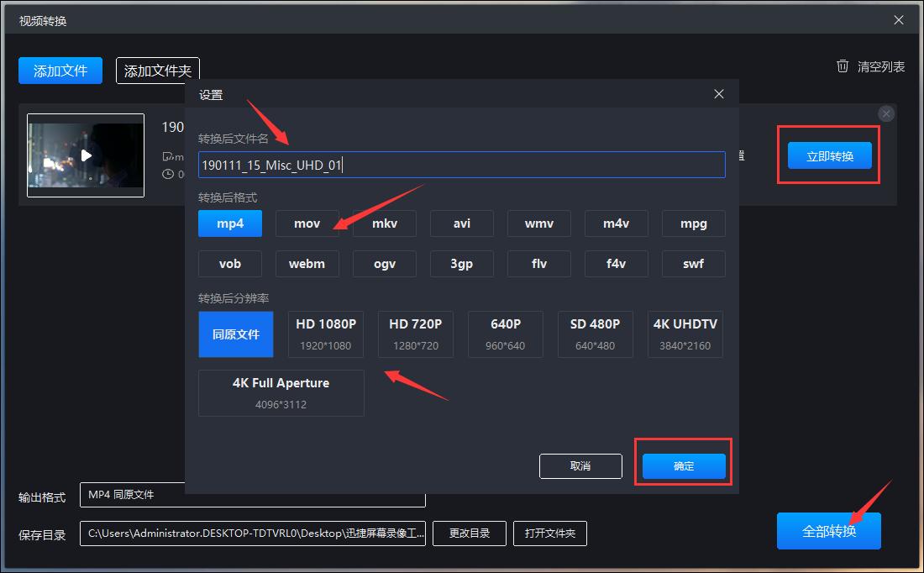
Task: Open the output format dropdown
Action: (x=252, y=496)
